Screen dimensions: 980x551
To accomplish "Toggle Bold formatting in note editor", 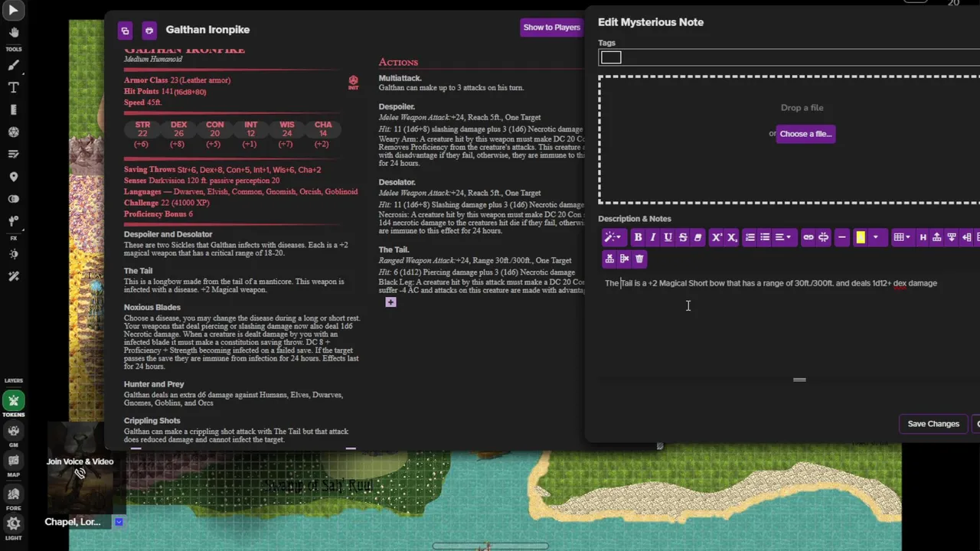I will click(638, 237).
